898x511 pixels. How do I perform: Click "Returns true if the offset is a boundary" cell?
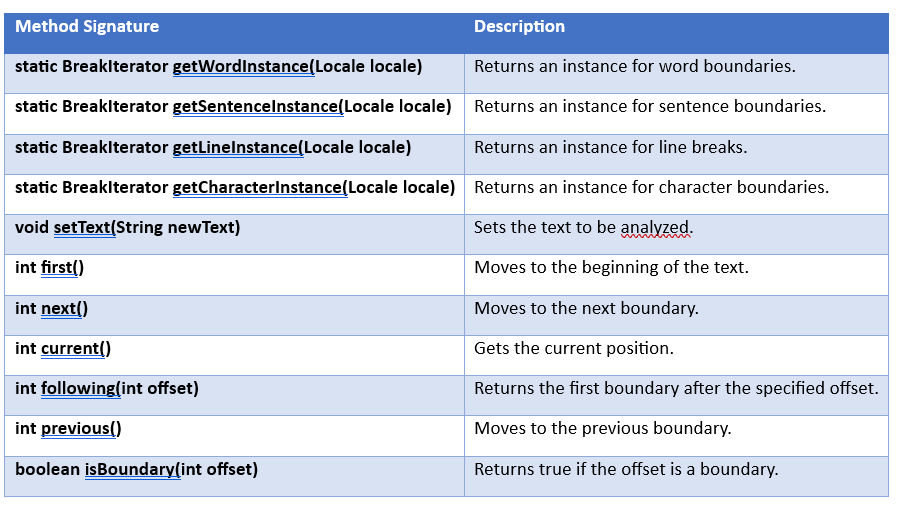pyautogui.click(x=625, y=469)
